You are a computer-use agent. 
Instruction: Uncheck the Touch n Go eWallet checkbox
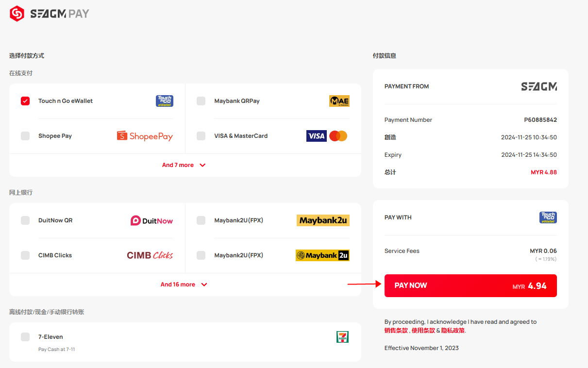[25, 101]
